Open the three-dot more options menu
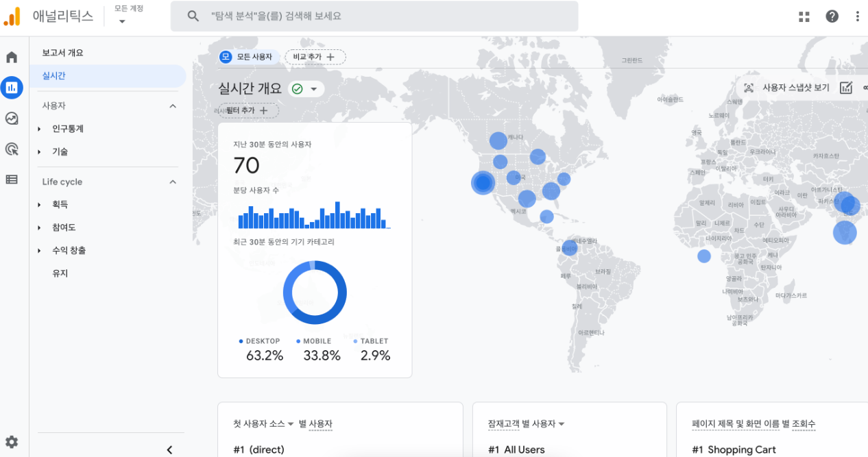868x457 pixels. pyautogui.click(x=858, y=16)
